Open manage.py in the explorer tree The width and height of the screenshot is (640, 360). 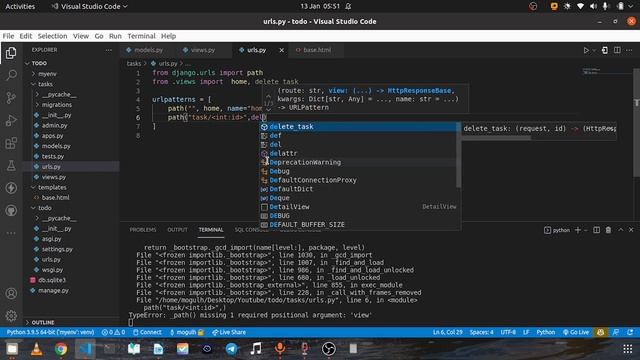pos(53,291)
